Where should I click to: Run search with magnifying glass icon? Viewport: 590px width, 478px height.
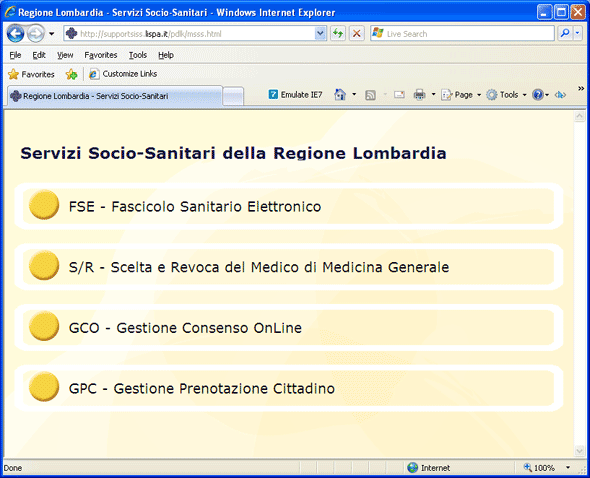pos(565,34)
